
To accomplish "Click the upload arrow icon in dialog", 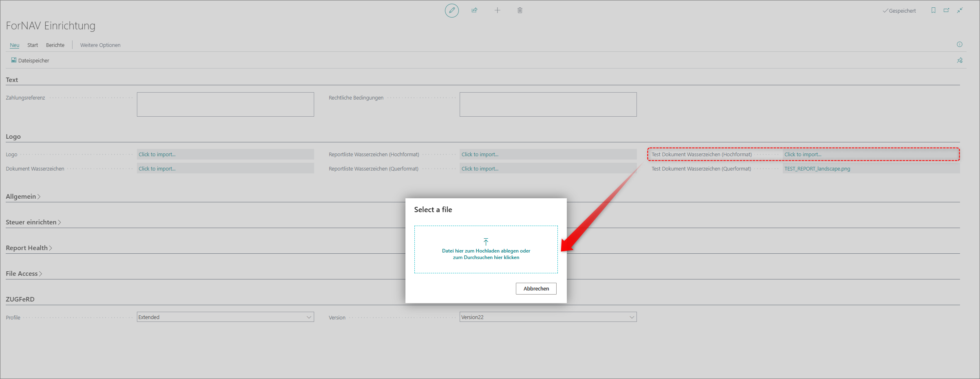I will pyautogui.click(x=486, y=242).
